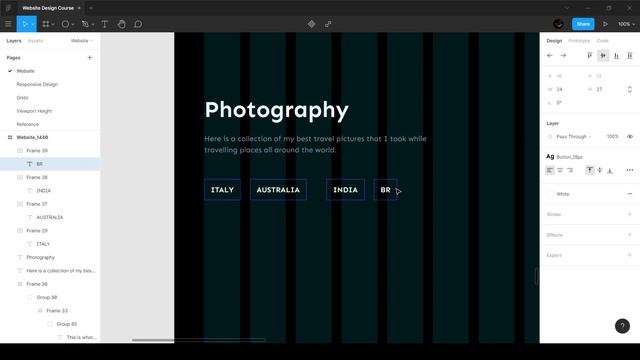640x360 pixels.
Task: Select the Hand tool
Action: tap(121, 24)
